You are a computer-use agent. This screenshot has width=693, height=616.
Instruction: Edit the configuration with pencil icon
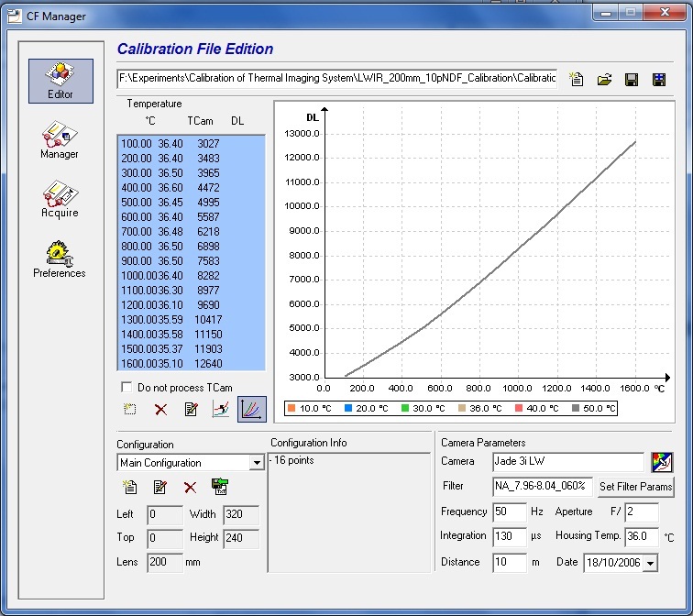coord(160,488)
